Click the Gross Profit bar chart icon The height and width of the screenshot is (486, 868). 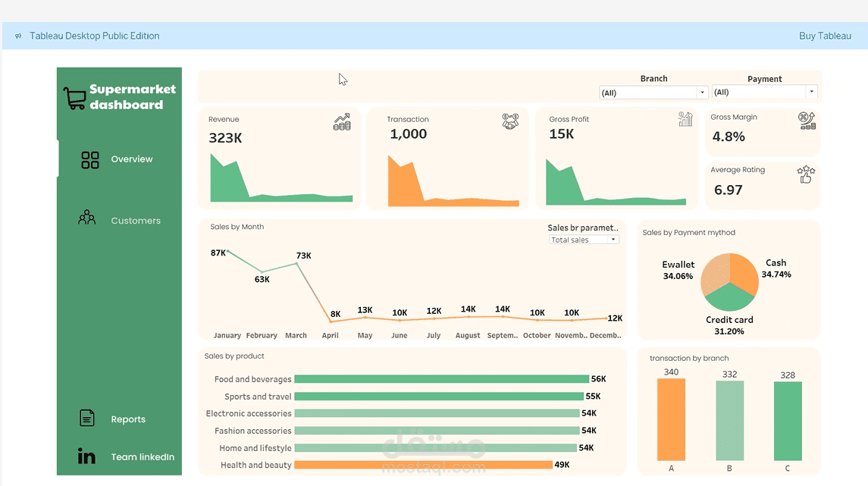[x=685, y=119]
